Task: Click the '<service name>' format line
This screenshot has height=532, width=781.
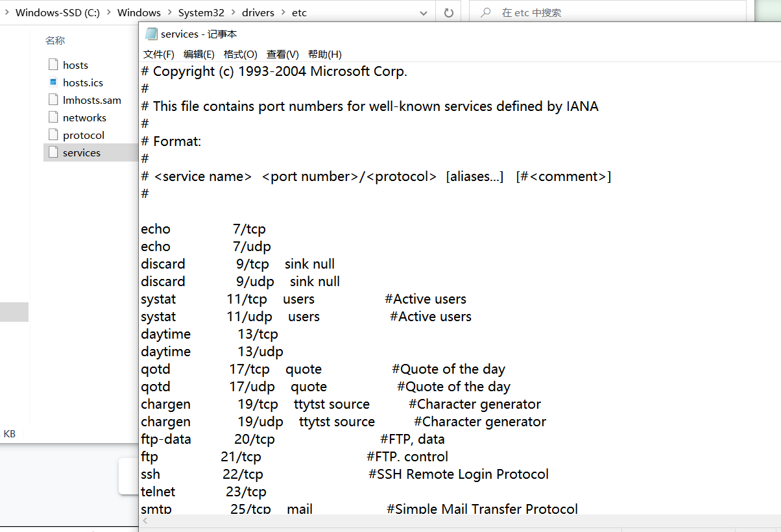Action: (x=376, y=176)
